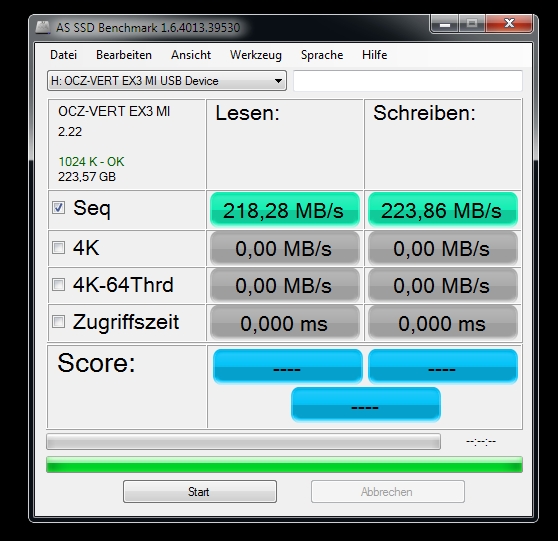Screen dimensions: 558x541
Task: Click the Seq write result 223,86 MB/s
Action: pyautogui.click(x=443, y=210)
